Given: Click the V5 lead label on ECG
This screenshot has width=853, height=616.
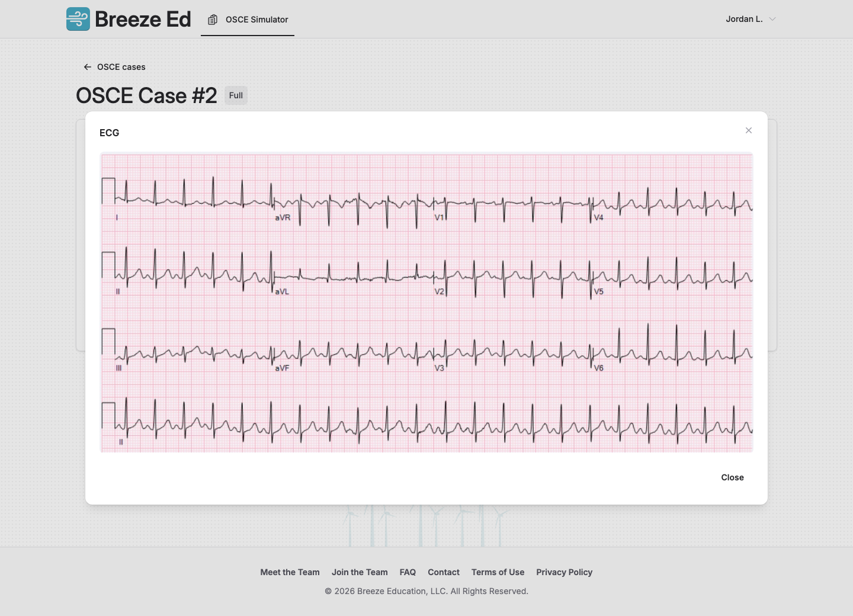Looking at the screenshot, I should pyautogui.click(x=598, y=291).
